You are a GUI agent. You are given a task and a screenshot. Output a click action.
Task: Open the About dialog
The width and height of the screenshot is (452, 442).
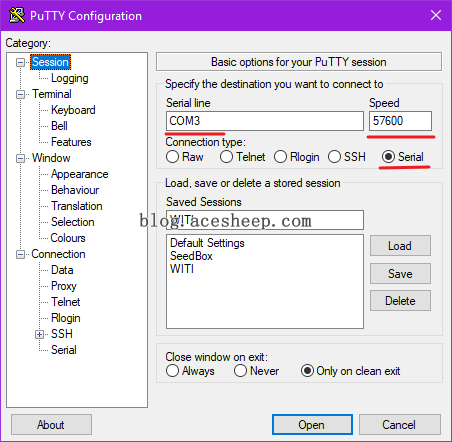(x=51, y=425)
